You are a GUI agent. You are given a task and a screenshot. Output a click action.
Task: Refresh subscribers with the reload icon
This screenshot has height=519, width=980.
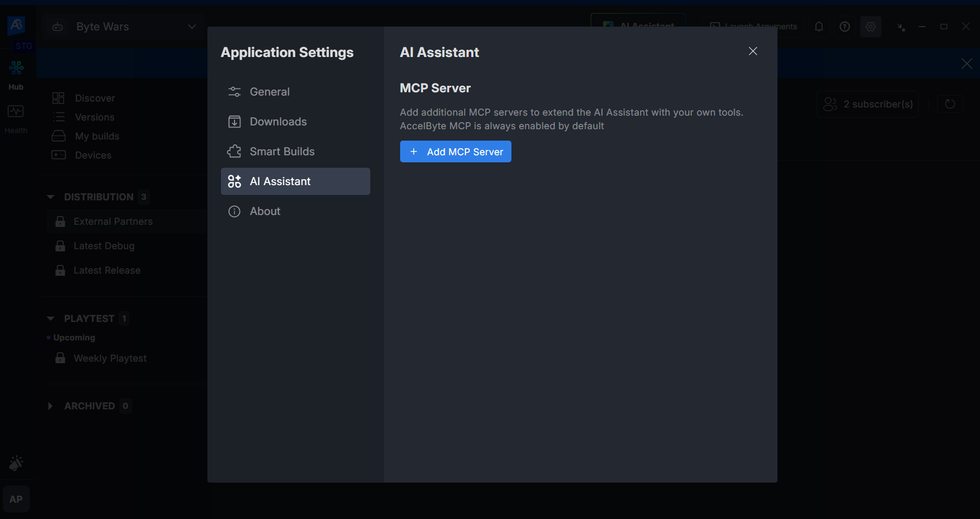click(950, 104)
